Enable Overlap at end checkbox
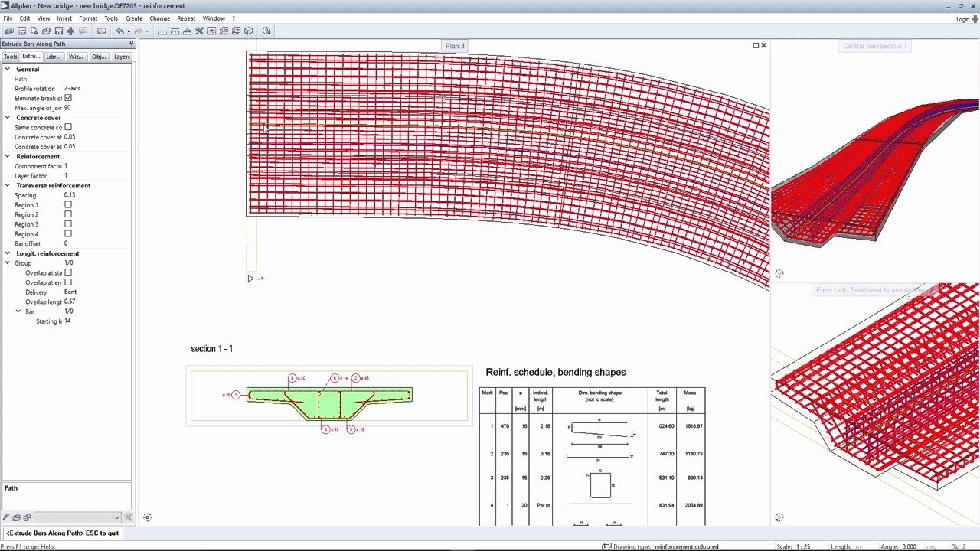Viewport: 980px width, 551px height. [x=68, y=282]
